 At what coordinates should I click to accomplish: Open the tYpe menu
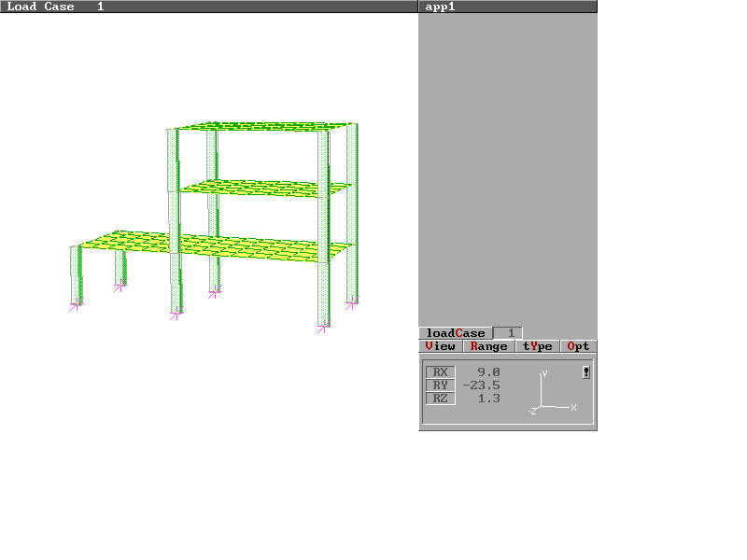pyautogui.click(x=538, y=346)
